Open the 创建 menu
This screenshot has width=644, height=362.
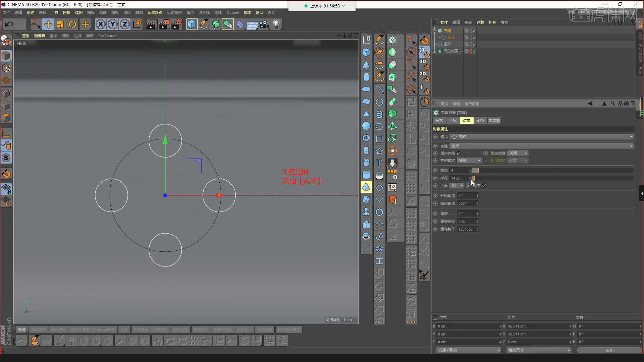point(31,12)
